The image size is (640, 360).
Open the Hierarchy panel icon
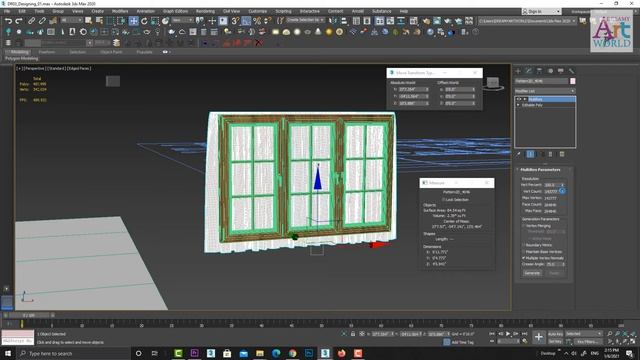click(x=539, y=71)
